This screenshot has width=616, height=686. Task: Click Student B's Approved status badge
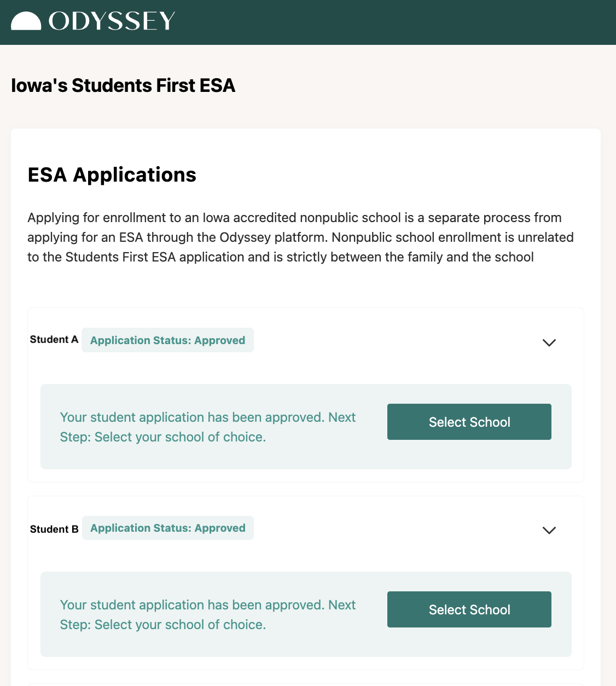(168, 528)
